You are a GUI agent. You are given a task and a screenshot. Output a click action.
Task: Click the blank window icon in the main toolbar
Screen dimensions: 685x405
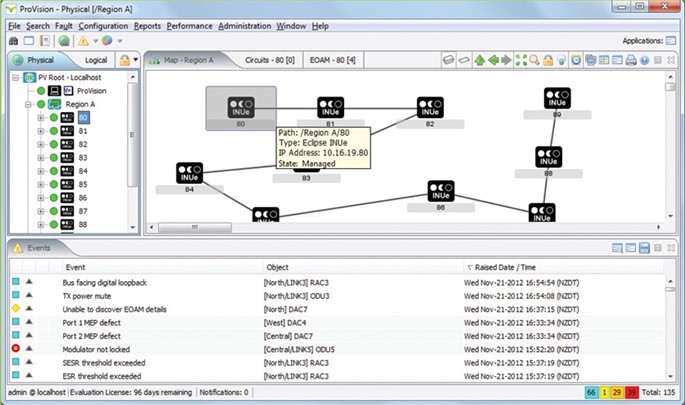(29, 41)
